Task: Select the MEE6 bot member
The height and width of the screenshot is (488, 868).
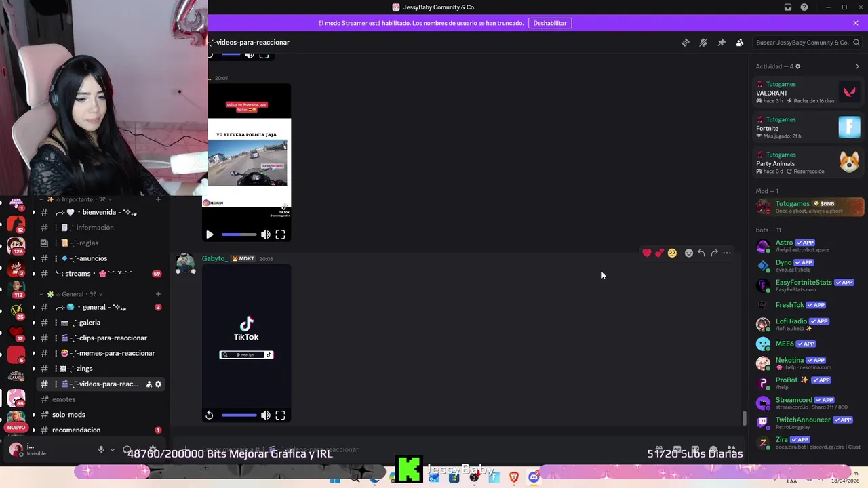Action: point(808,344)
